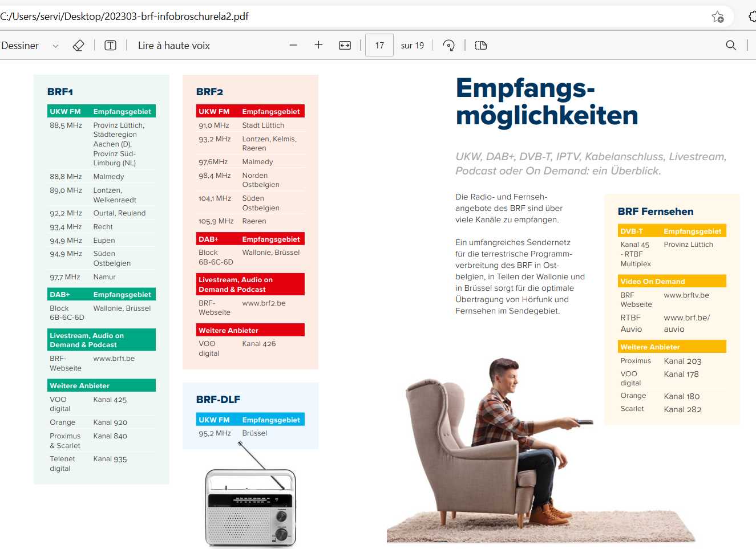Click the yellow Weitere Anbieter header
This screenshot has height=549, width=756.
[x=672, y=347]
